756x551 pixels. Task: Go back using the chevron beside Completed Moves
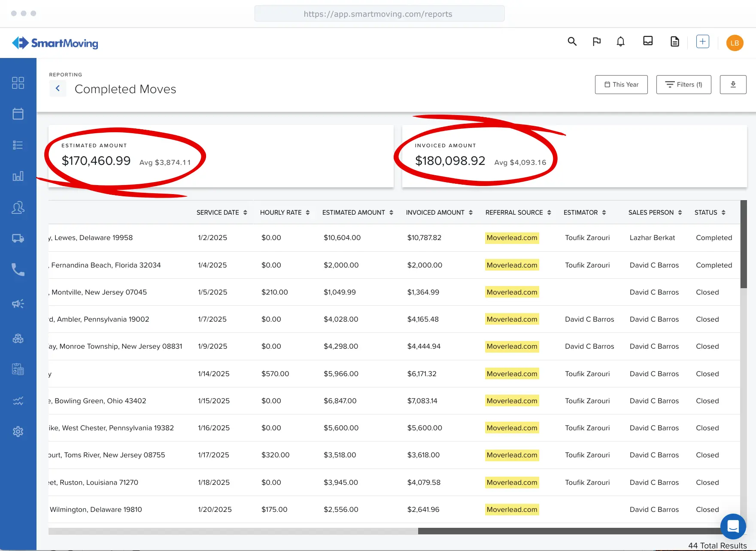58,88
